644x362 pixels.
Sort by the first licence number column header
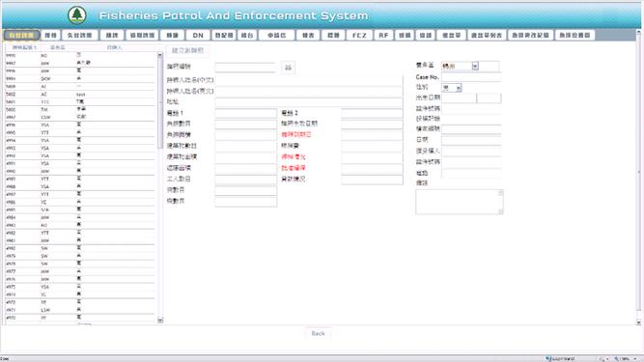pos(24,47)
